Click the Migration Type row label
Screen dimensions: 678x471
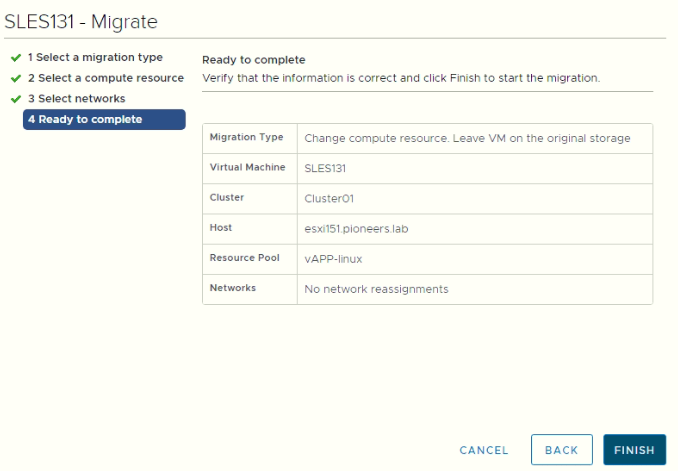coord(246,137)
